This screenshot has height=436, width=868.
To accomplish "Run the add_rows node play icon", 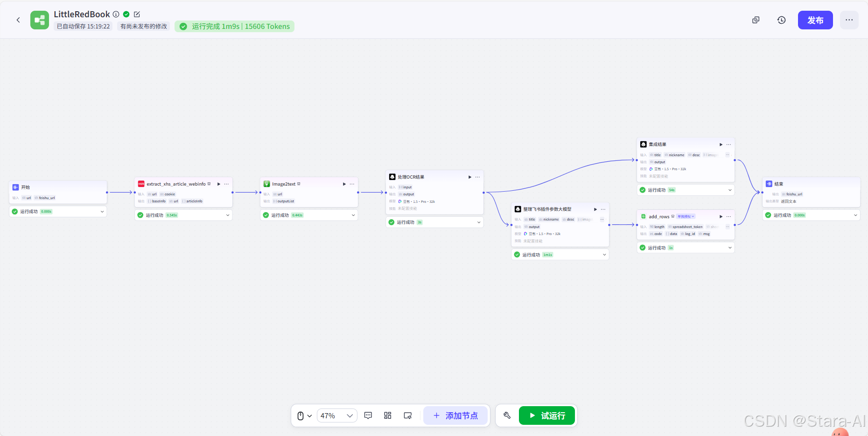I will click(x=721, y=217).
